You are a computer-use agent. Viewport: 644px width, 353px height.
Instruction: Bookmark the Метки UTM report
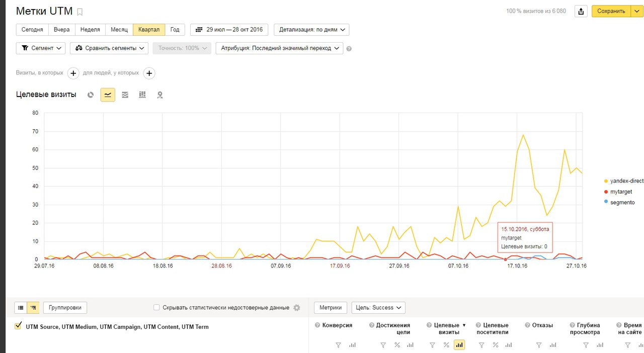(80, 12)
